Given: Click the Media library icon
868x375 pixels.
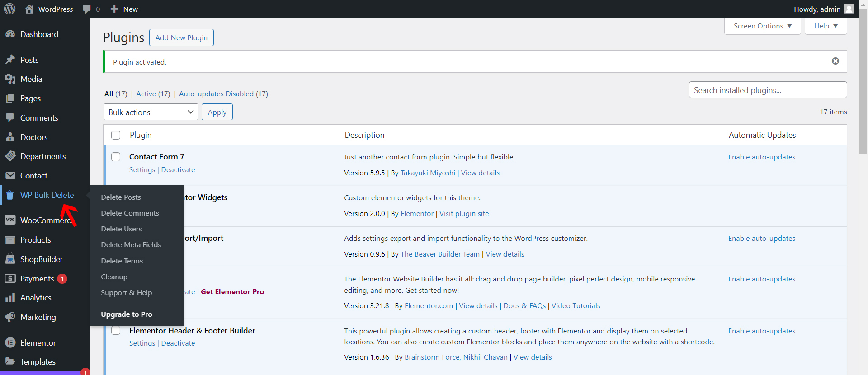Looking at the screenshot, I should (10, 79).
